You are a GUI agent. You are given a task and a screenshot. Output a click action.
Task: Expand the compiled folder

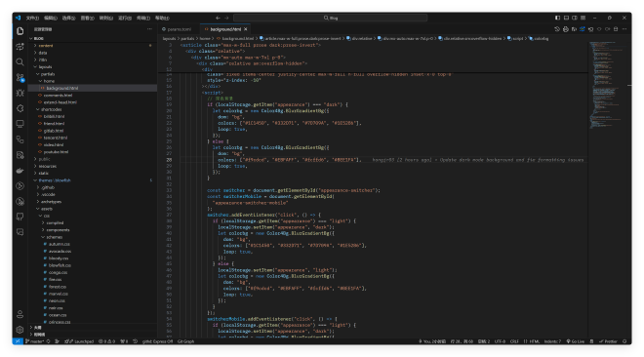(93, 222)
